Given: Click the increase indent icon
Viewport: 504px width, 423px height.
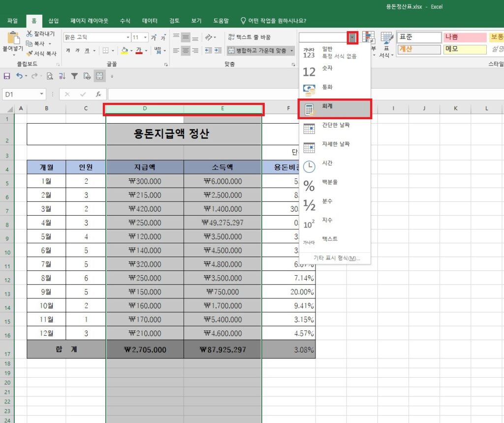Looking at the screenshot, I should [x=218, y=51].
